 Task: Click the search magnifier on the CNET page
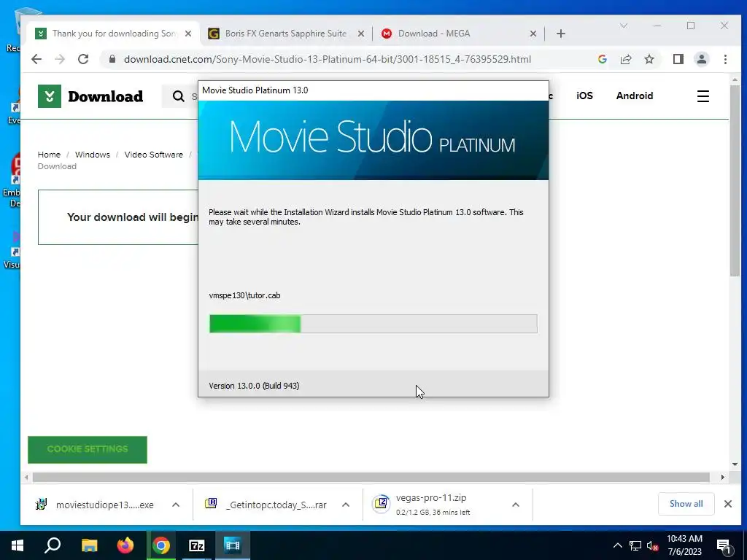[179, 96]
